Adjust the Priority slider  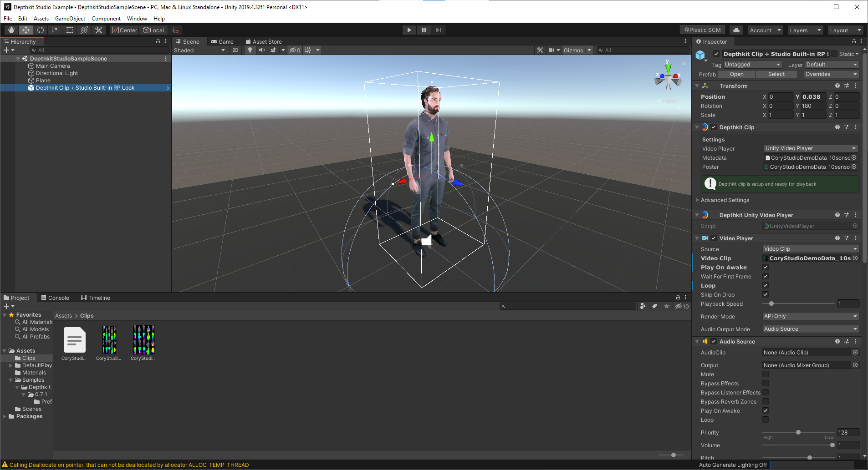coord(798,433)
